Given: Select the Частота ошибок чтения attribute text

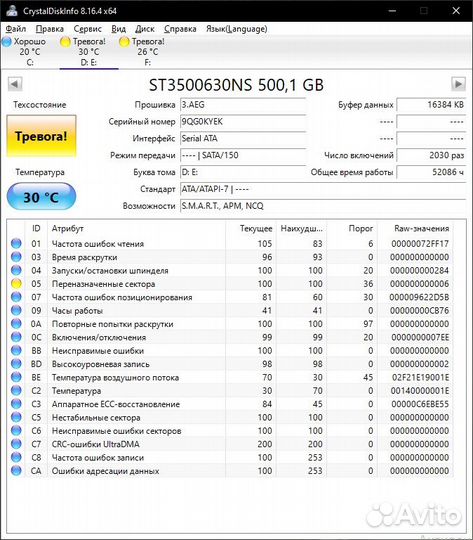Looking at the screenshot, I should coord(98,244).
